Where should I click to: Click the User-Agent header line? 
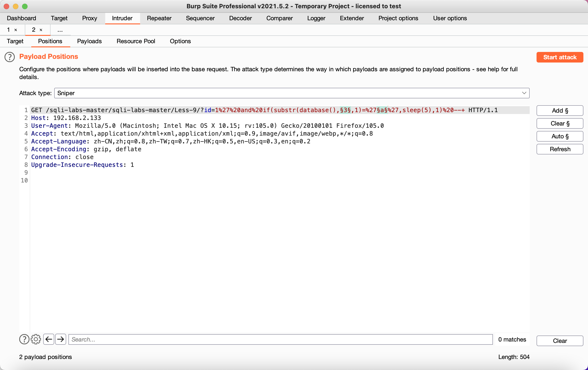207,126
